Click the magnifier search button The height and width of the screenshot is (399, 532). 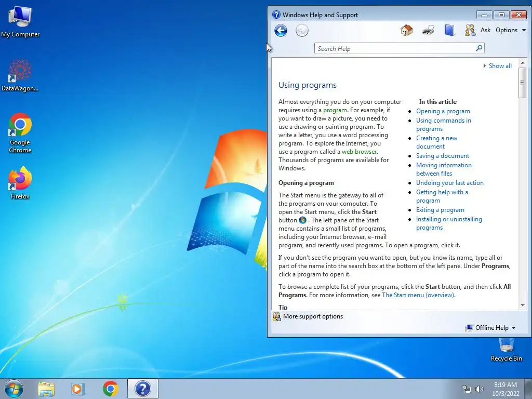[x=479, y=48]
